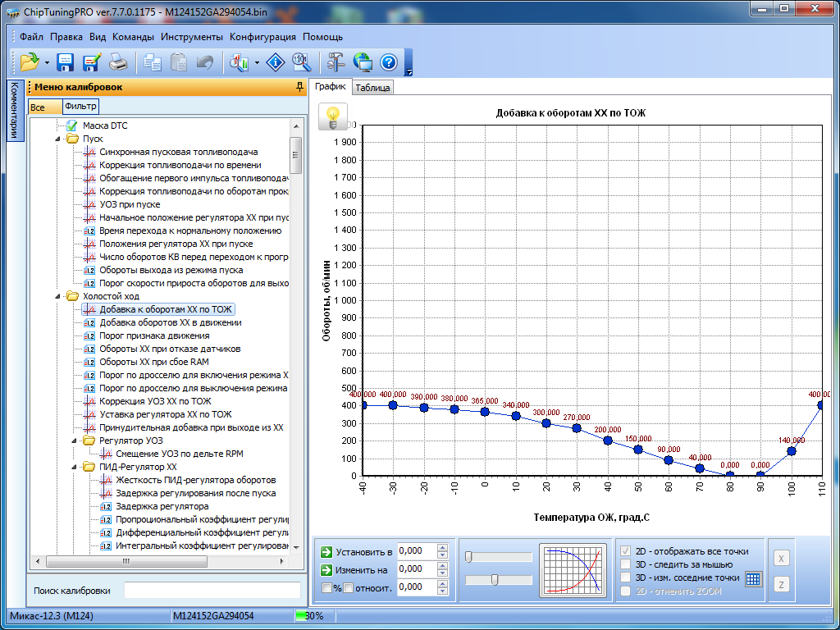Save the firmware with the floppy disk icon
840x630 pixels.
pos(66,62)
